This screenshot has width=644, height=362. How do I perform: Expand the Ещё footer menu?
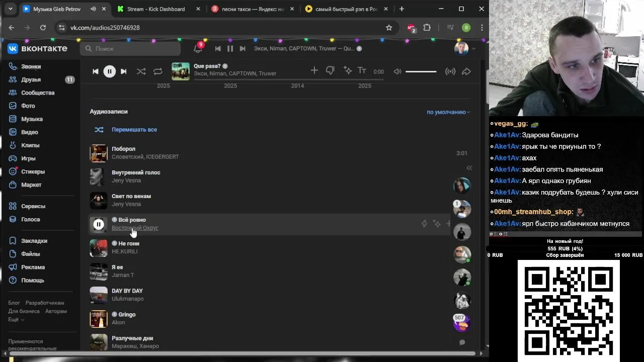click(16, 319)
